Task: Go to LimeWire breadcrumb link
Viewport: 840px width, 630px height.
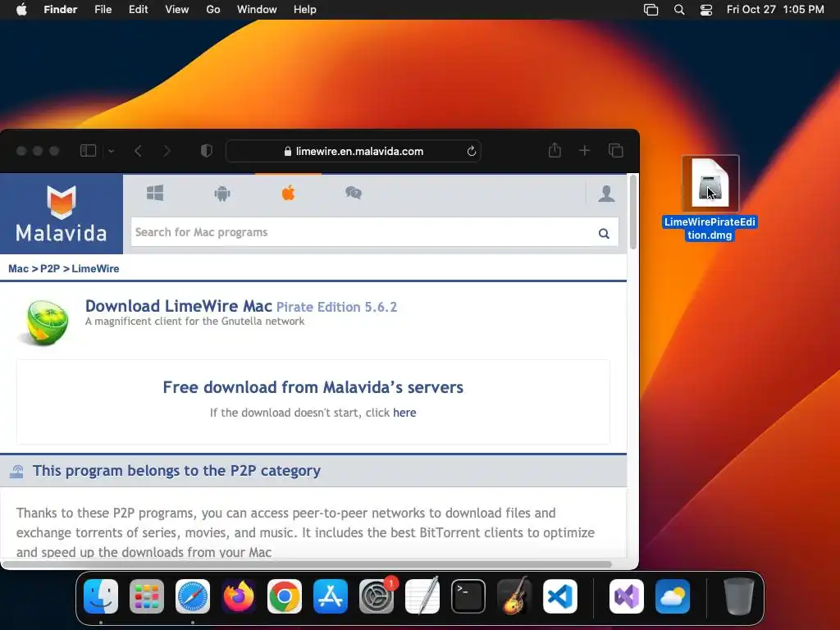Action: click(95, 268)
